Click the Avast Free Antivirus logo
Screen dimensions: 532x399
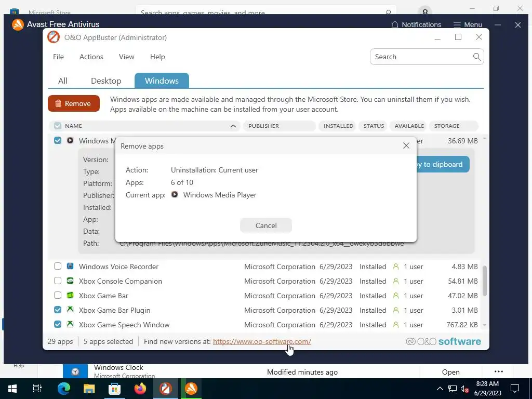click(x=18, y=24)
